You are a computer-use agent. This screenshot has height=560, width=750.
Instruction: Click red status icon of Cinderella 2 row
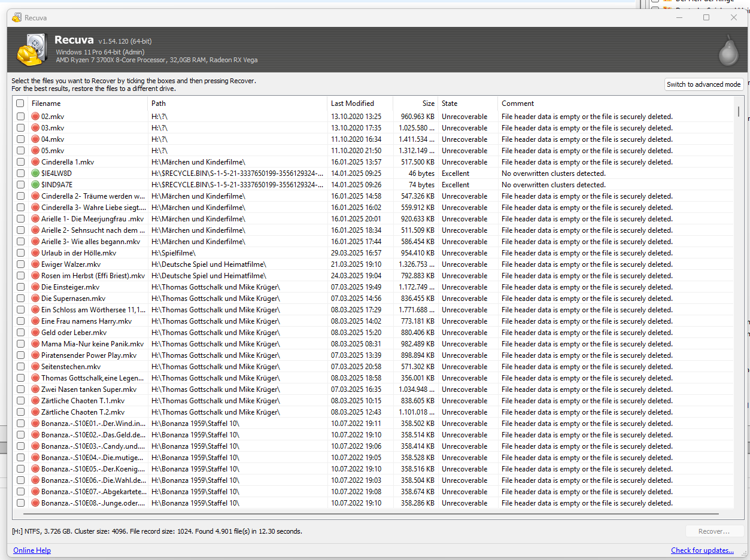point(35,196)
